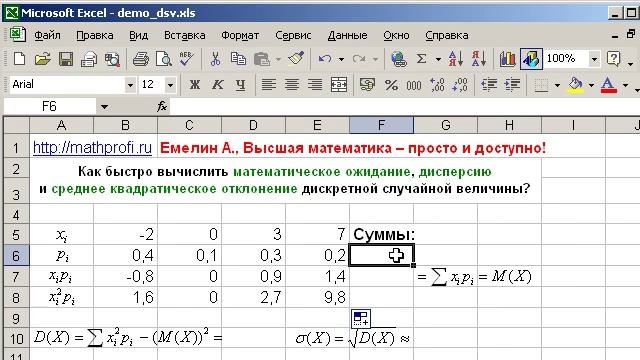Create a new blank workbook

click(x=19, y=59)
